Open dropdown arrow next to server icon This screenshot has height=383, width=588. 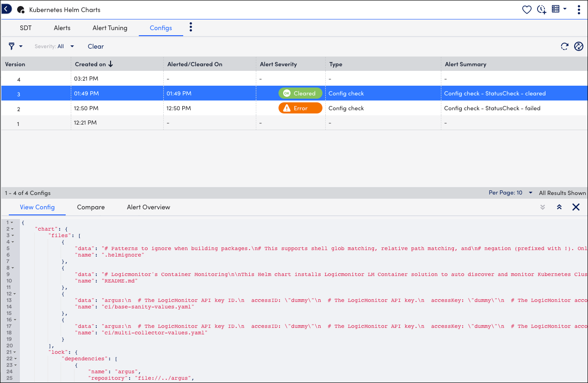point(565,9)
